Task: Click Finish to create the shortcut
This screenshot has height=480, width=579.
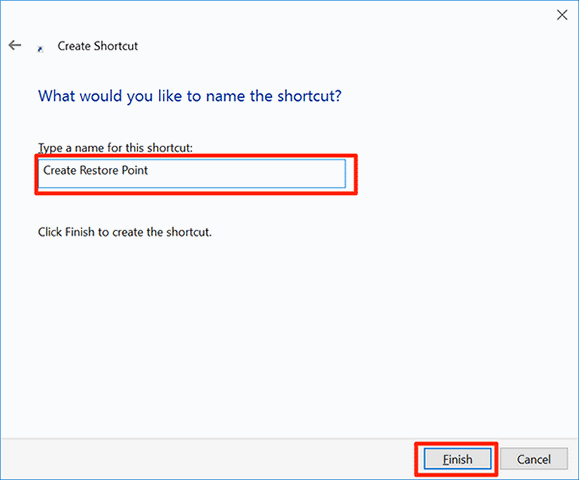Action: click(x=458, y=459)
